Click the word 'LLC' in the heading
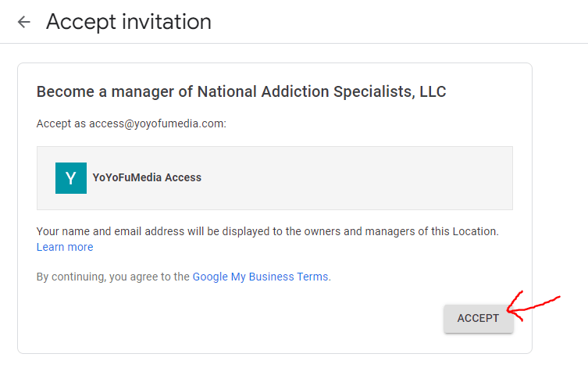Viewport: 588px width, 368px height. click(432, 91)
